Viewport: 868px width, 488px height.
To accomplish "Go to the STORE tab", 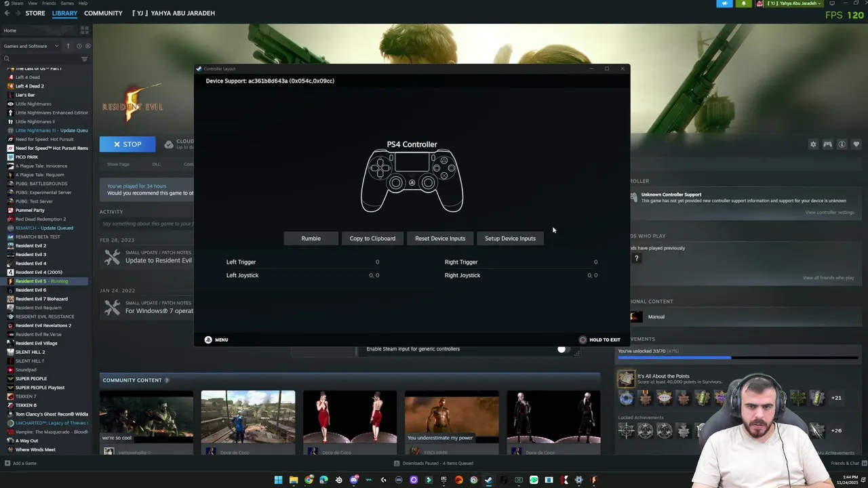I will pos(35,13).
